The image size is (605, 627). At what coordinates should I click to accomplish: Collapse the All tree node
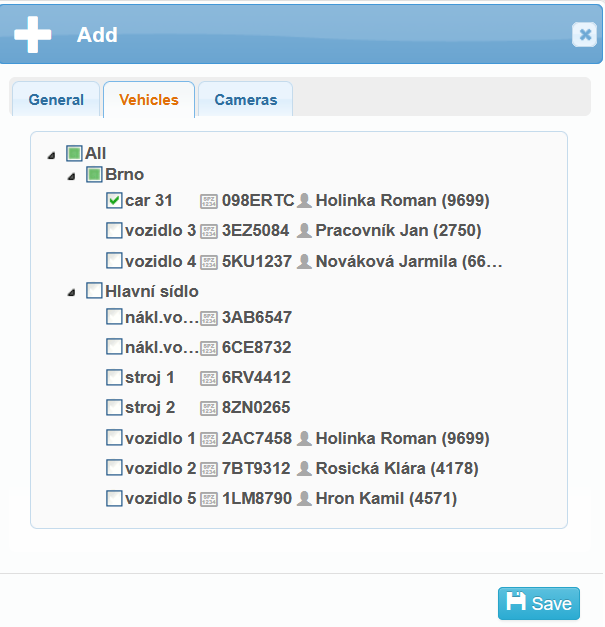point(51,155)
